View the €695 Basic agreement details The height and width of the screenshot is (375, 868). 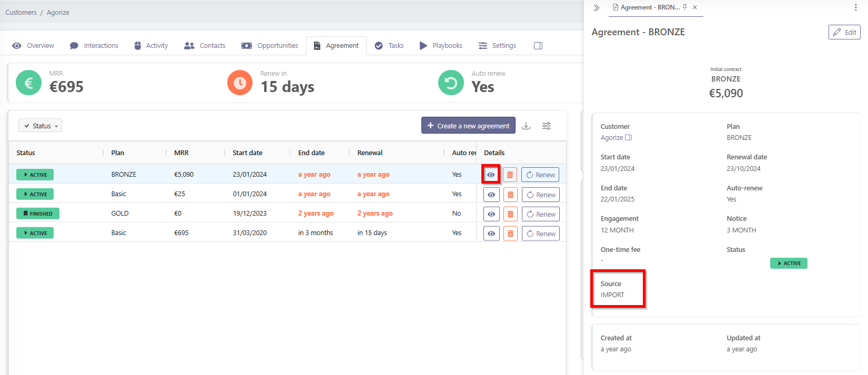click(491, 234)
